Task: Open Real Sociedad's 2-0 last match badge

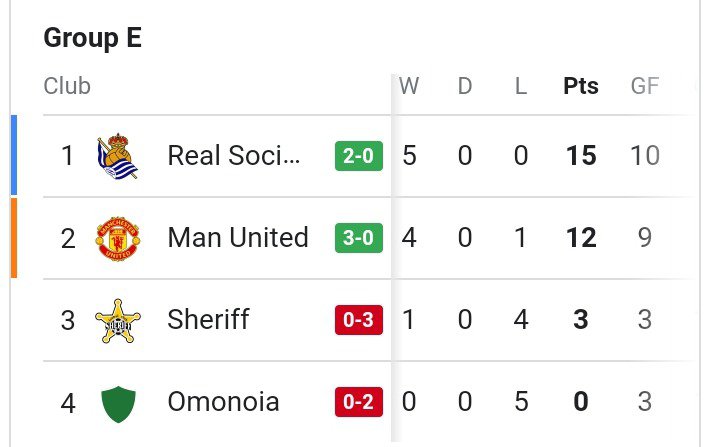Action: click(359, 156)
